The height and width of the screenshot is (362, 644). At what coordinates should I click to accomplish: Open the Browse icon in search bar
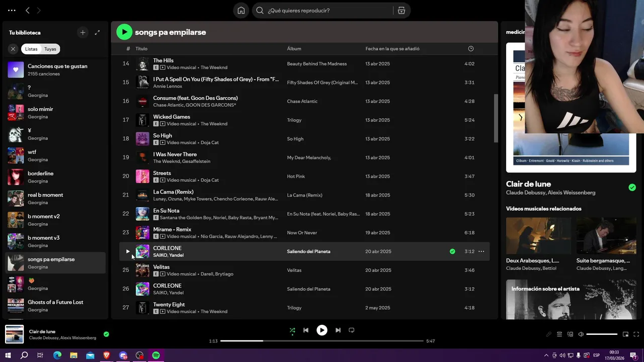401,11
